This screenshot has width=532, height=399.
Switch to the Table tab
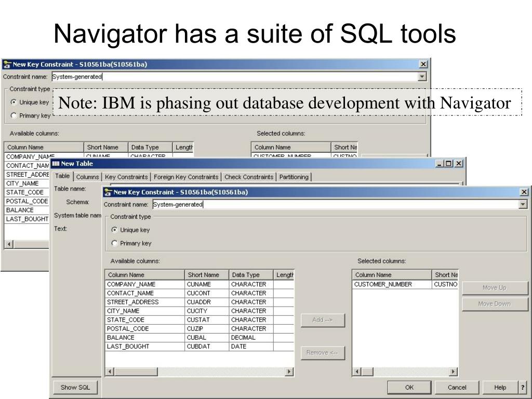[x=62, y=176]
